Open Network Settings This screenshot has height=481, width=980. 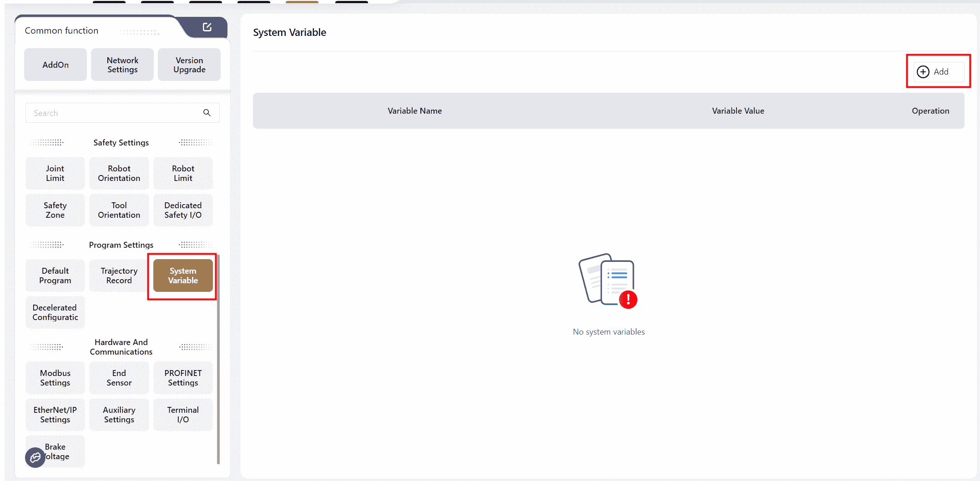[x=122, y=65]
